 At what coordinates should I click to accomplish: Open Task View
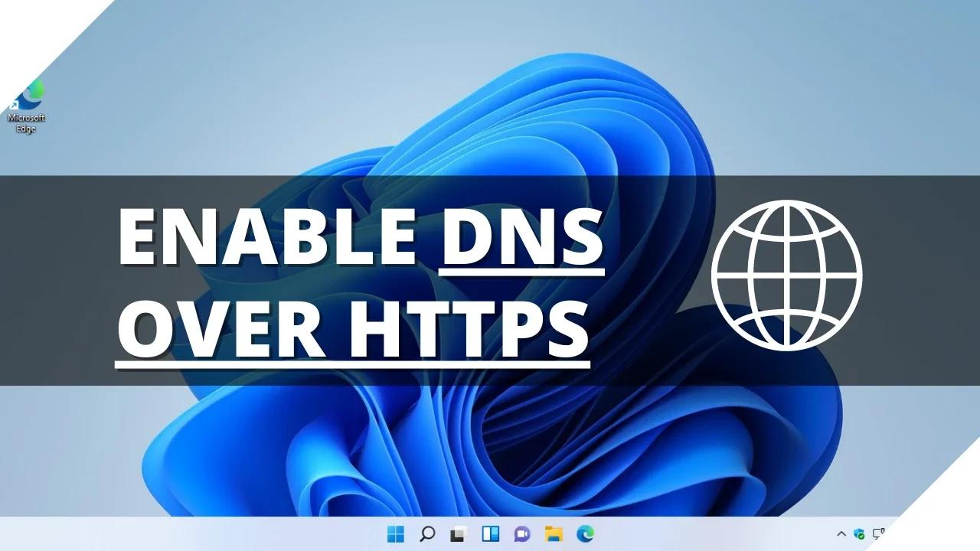point(457,533)
